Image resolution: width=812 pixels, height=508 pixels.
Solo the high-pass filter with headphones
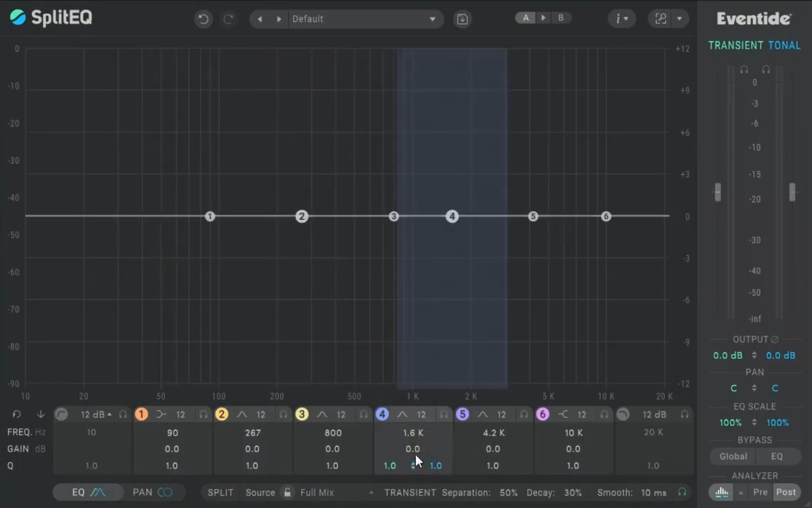coord(123,414)
